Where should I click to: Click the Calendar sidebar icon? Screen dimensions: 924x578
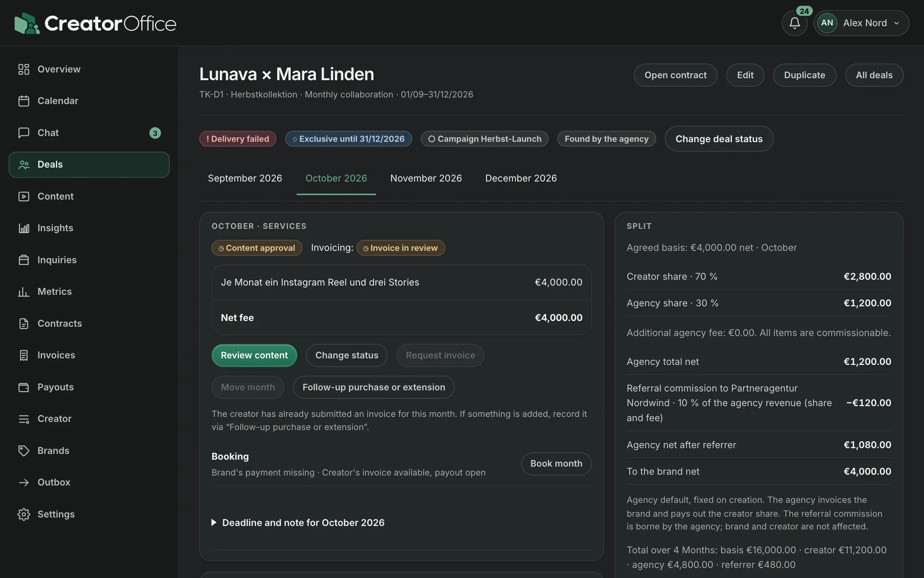click(x=24, y=101)
